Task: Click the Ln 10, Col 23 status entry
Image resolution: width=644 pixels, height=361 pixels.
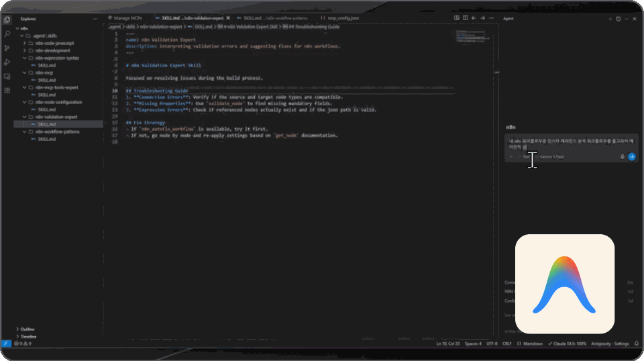Action: click(447, 344)
